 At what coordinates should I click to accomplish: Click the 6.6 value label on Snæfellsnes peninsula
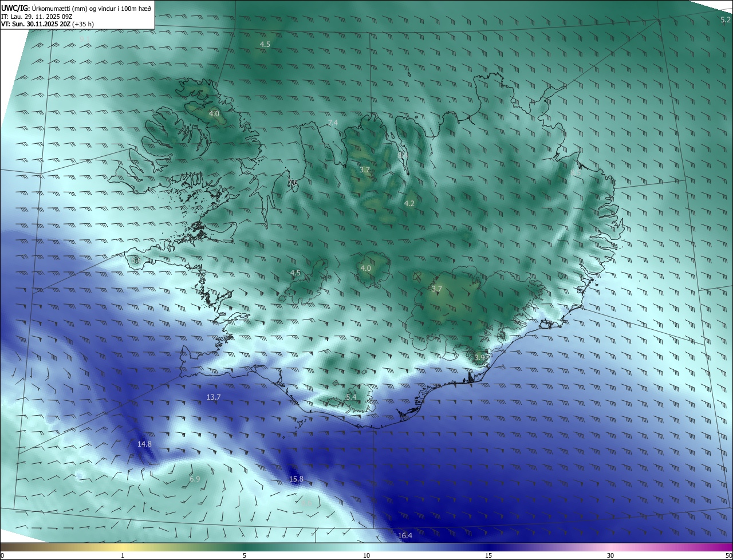136,261
